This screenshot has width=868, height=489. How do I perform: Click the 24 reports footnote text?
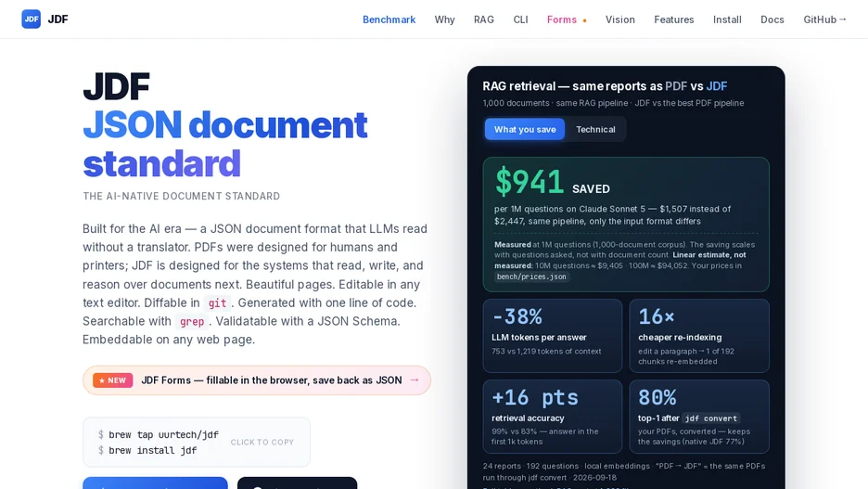point(624,471)
